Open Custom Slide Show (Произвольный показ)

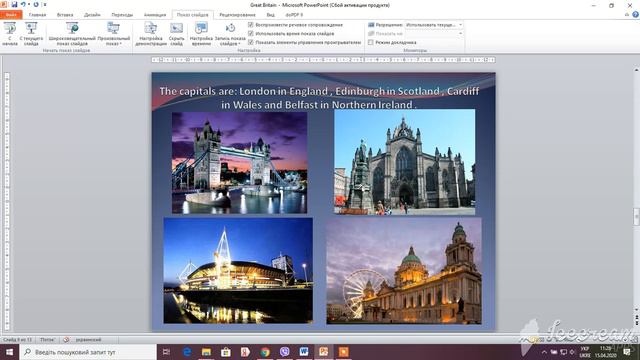[113, 33]
